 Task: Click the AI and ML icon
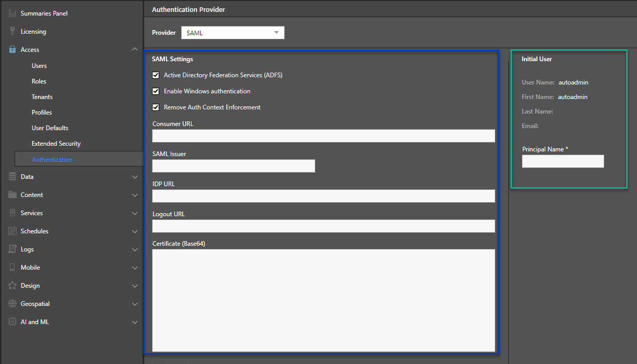pos(11,321)
